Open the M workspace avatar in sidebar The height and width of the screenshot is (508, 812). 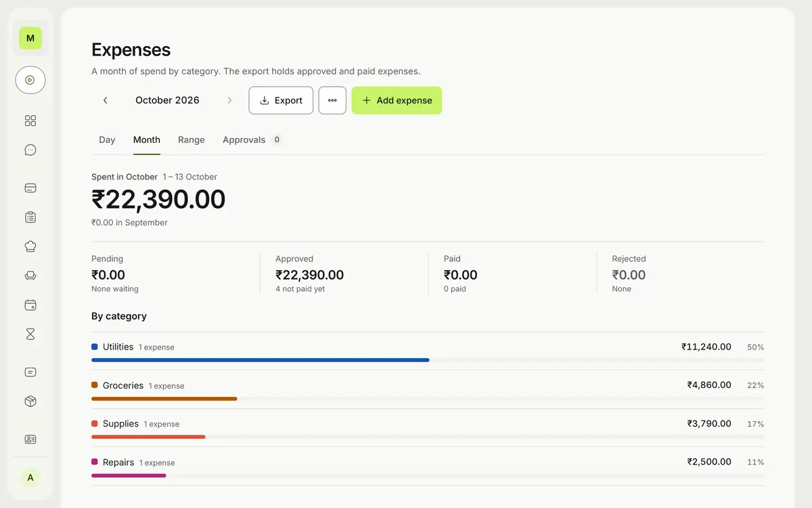(x=30, y=39)
